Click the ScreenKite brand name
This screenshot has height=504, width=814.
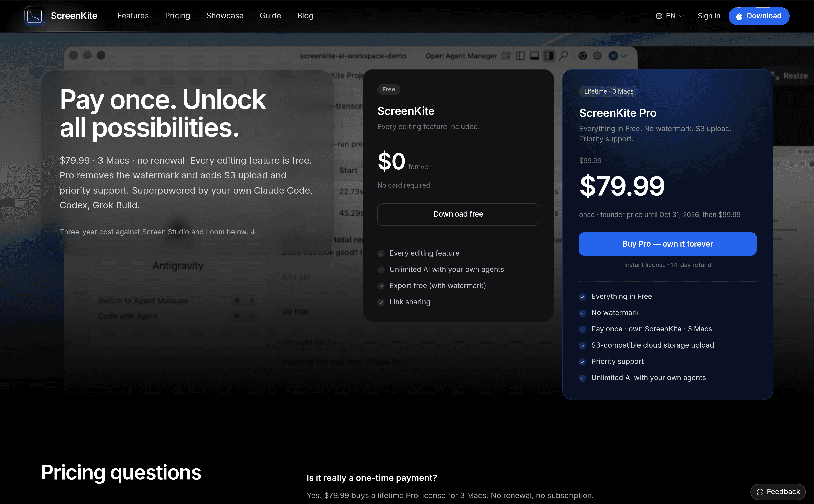coord(74,16)
